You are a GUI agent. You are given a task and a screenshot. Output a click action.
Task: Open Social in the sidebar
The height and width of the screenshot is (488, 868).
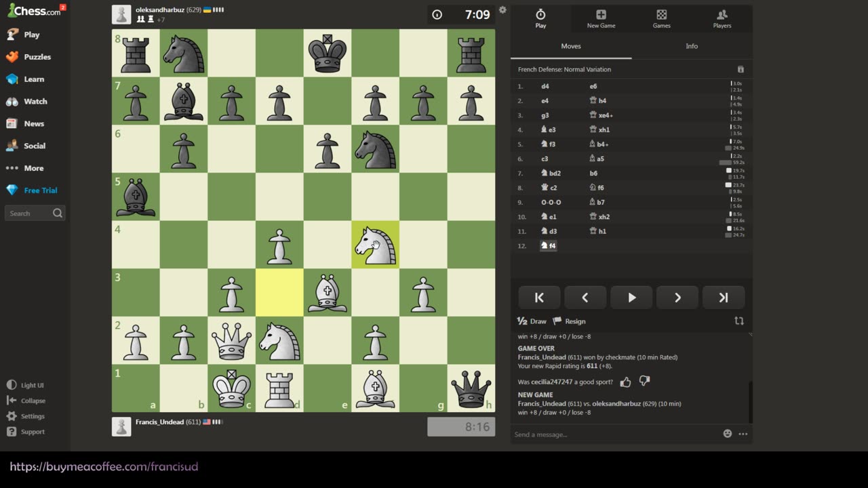[x=26, y=146]
